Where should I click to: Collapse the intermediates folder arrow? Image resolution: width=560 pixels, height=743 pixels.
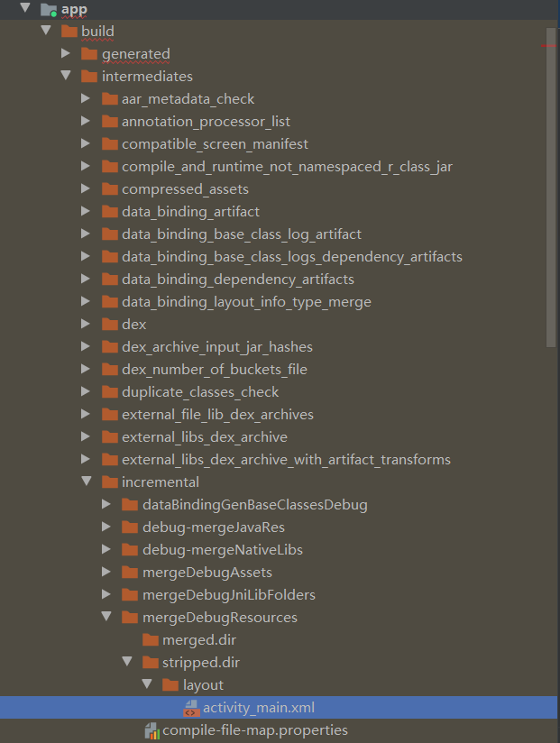66,76
